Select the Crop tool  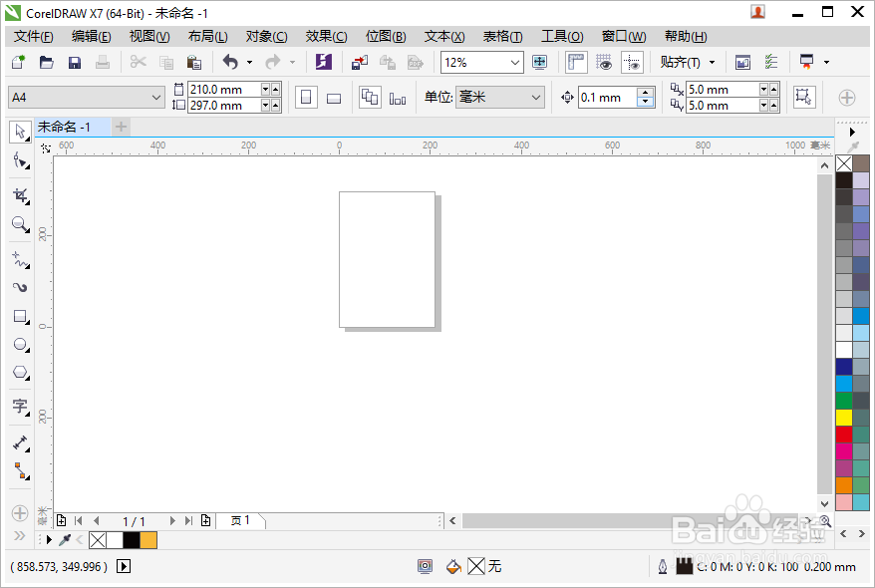tap(21, 195)
